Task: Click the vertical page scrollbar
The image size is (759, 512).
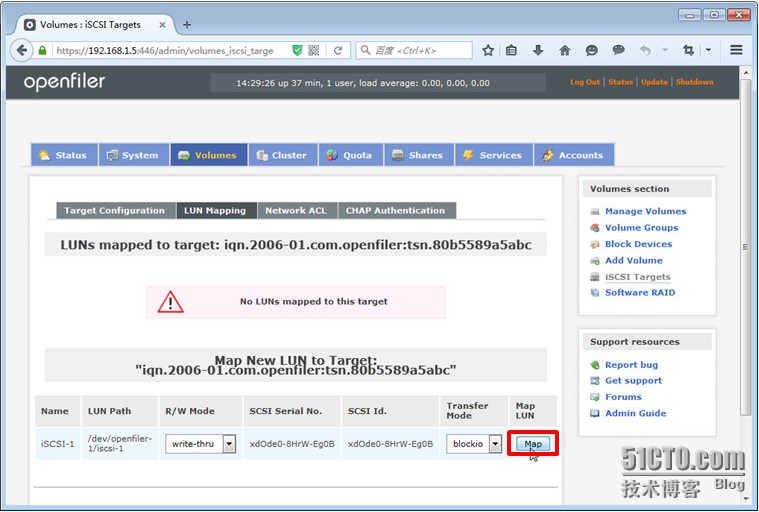Action: point(745,247)
